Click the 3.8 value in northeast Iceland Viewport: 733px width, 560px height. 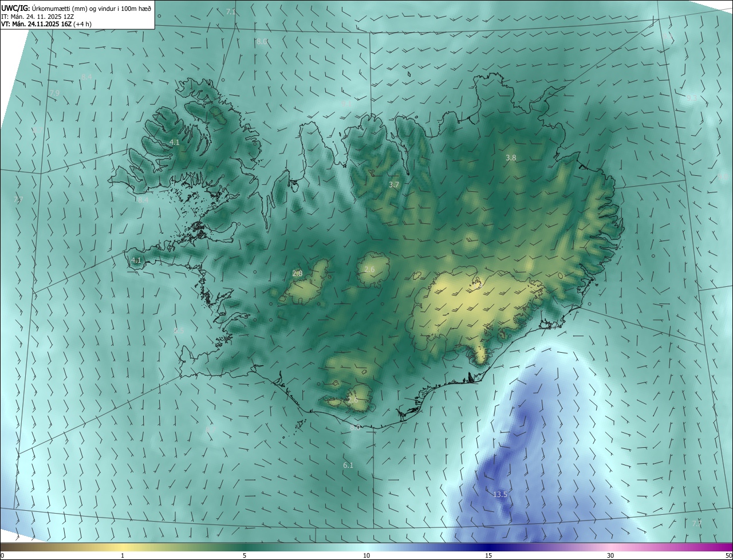point(511,157)
